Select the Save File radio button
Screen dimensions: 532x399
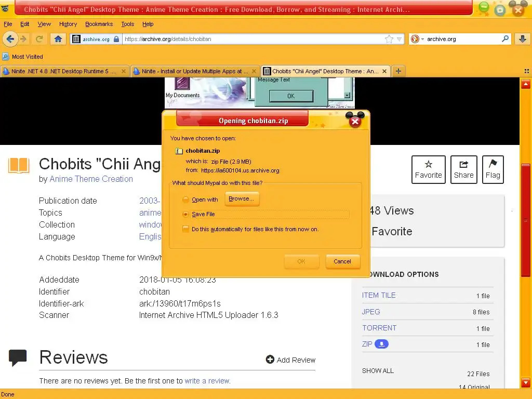click(185, 214)
